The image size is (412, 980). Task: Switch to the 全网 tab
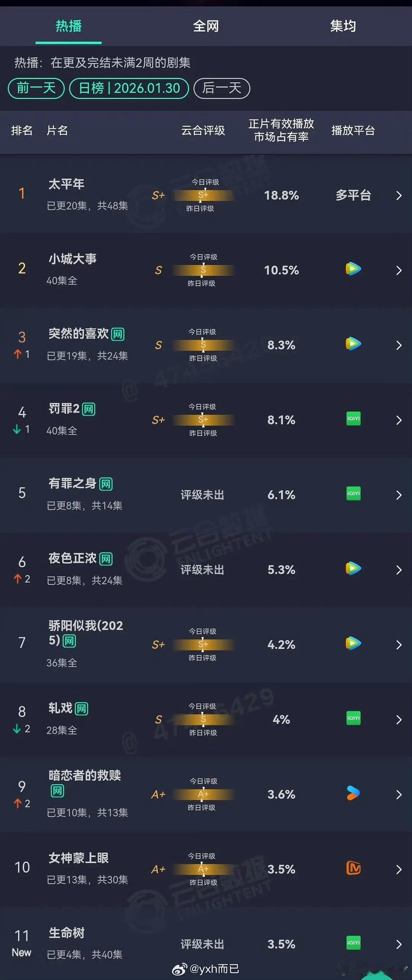tap(206, 26)
